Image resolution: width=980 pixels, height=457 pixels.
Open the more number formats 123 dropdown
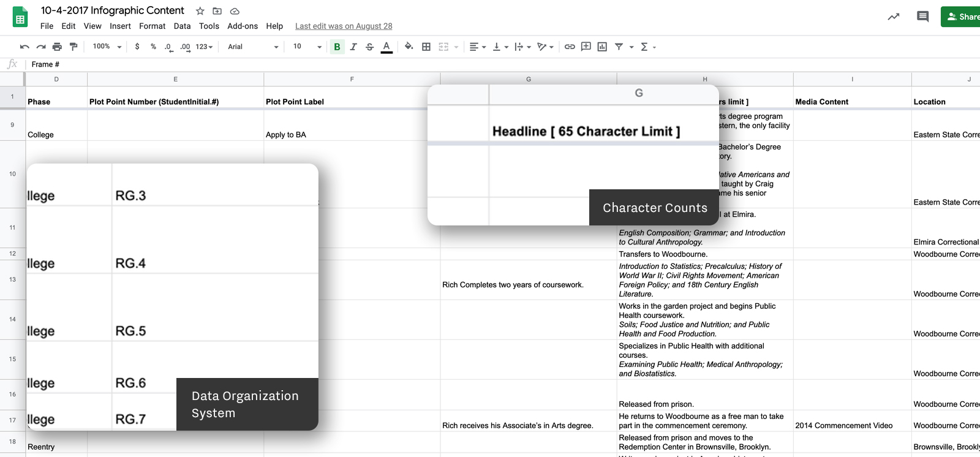tap(204, 47)
